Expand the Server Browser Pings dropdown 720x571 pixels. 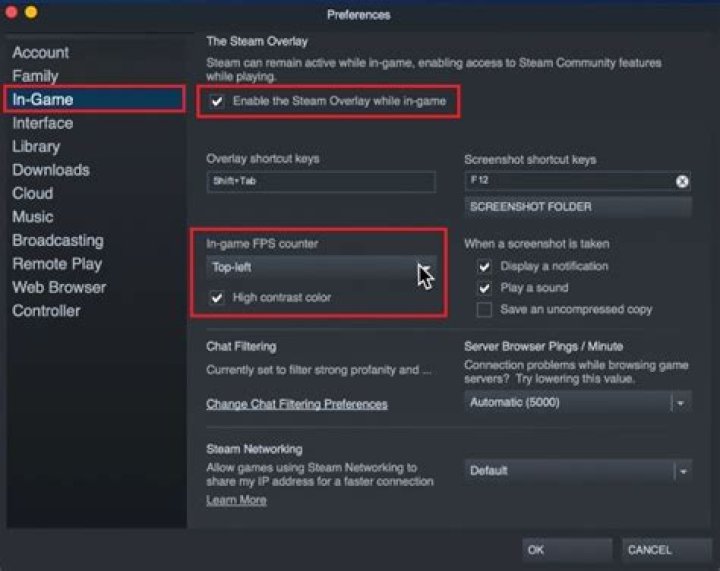tap(578, 403)
